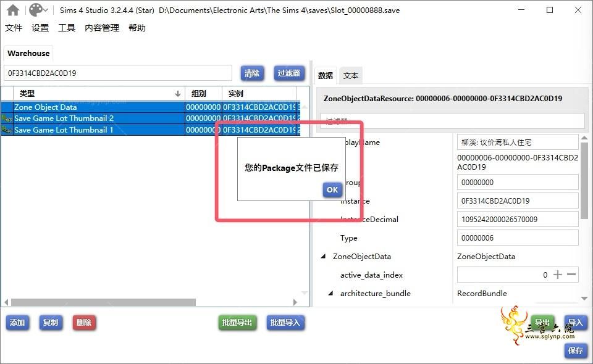The image size is (593, 364).
Task: Click the 实例 column header
Action: coord(259,94)
